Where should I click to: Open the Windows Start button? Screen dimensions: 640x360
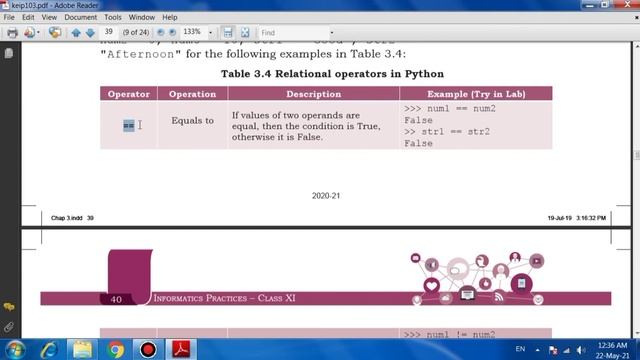coord(16,350)
